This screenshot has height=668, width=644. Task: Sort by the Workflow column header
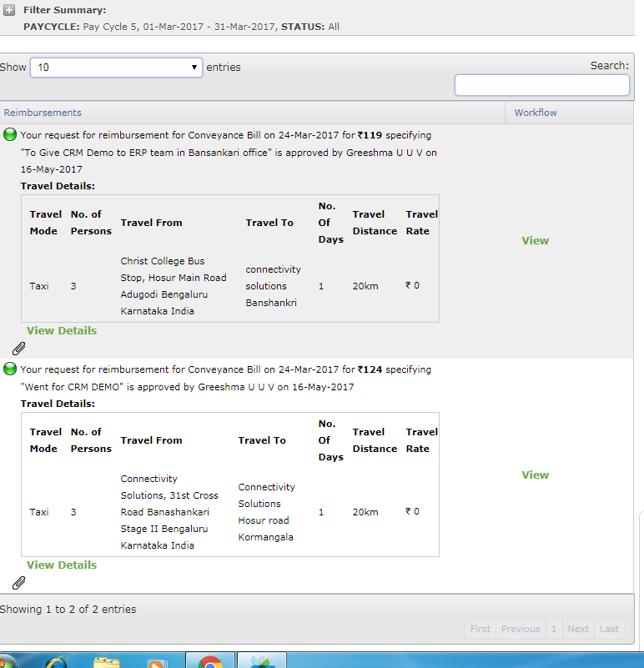click(x=536, y=113)
